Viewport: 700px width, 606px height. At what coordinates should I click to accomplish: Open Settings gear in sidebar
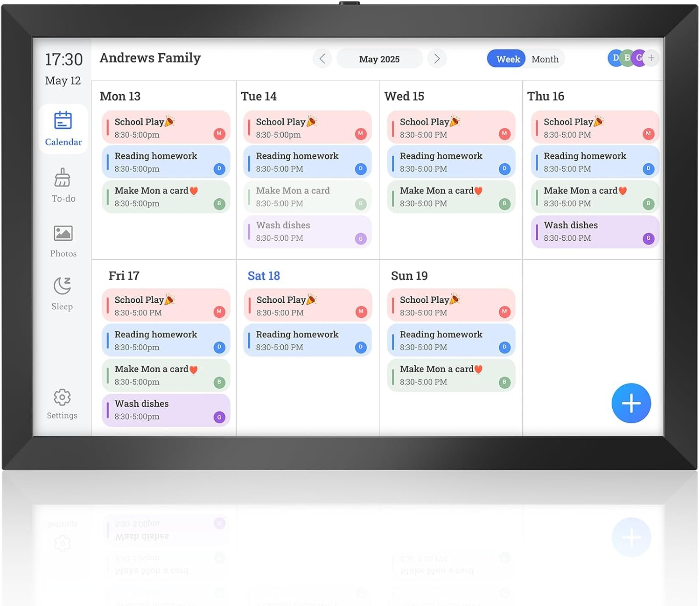[x=62, y=404]
